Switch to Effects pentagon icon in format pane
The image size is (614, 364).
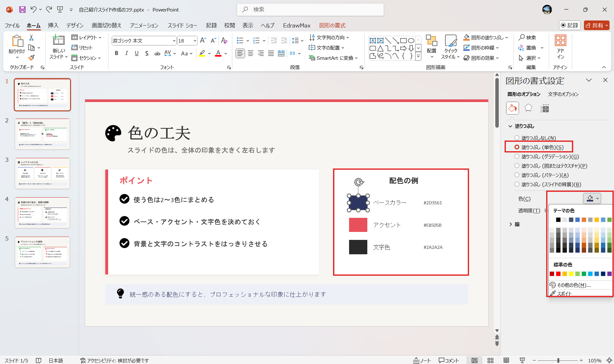point(528,108)
